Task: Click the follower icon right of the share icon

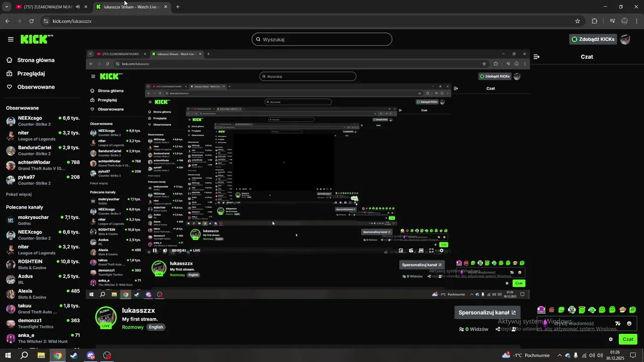Action: (514, 329)
